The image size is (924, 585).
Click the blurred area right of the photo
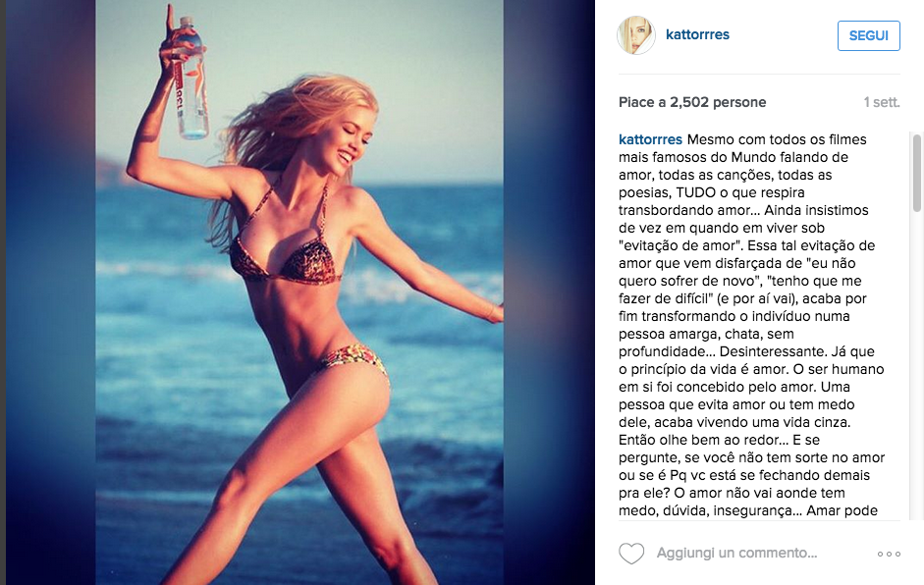click(x=549, y=292)
